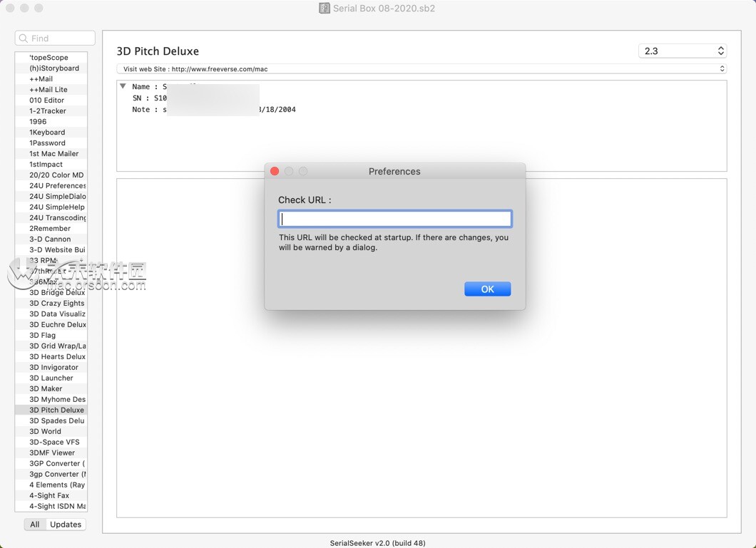Select 3-D Website Builder entry
The image size is (756, 548).
pyautogui.click(x=51, y=250)
